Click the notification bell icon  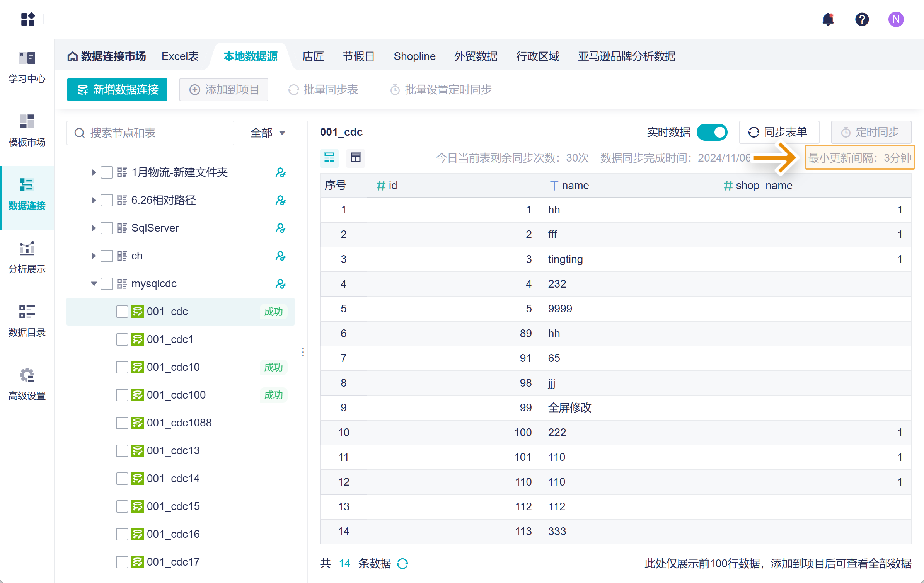tap(828, 19)
